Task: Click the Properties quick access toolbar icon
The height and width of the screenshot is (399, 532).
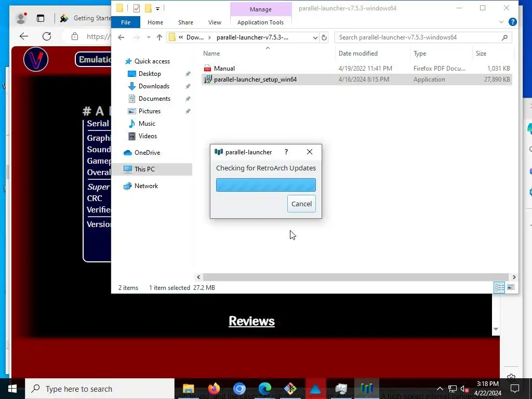Action: pos(137,8)
